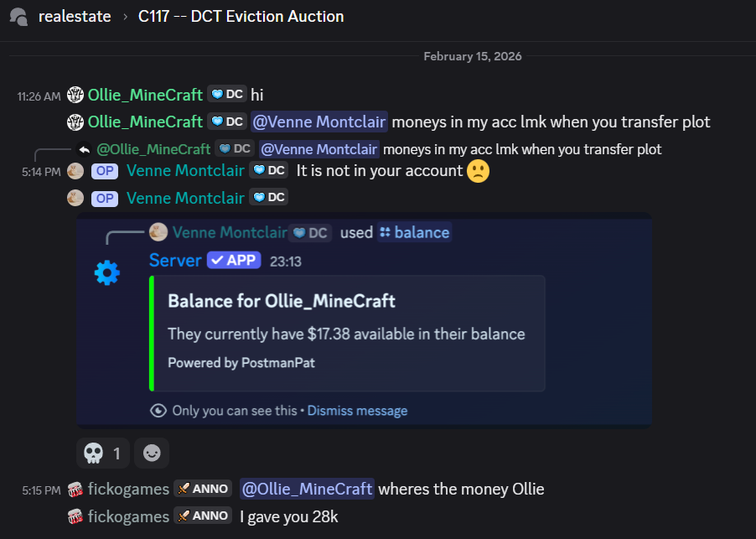Viewport: 756px width, 539px height.
Task: Click the Ollie_MineCraft username on the hi message
Action: tap(145, 96)
